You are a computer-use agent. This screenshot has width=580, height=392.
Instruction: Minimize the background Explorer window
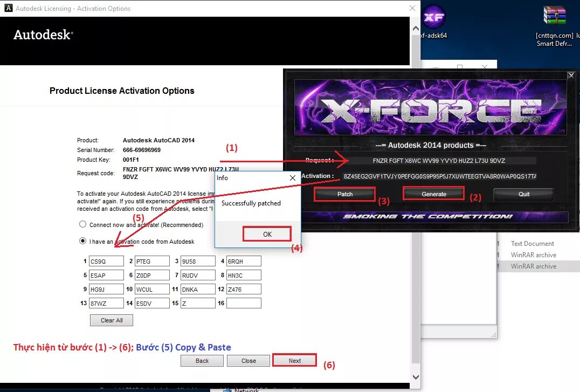436,67
